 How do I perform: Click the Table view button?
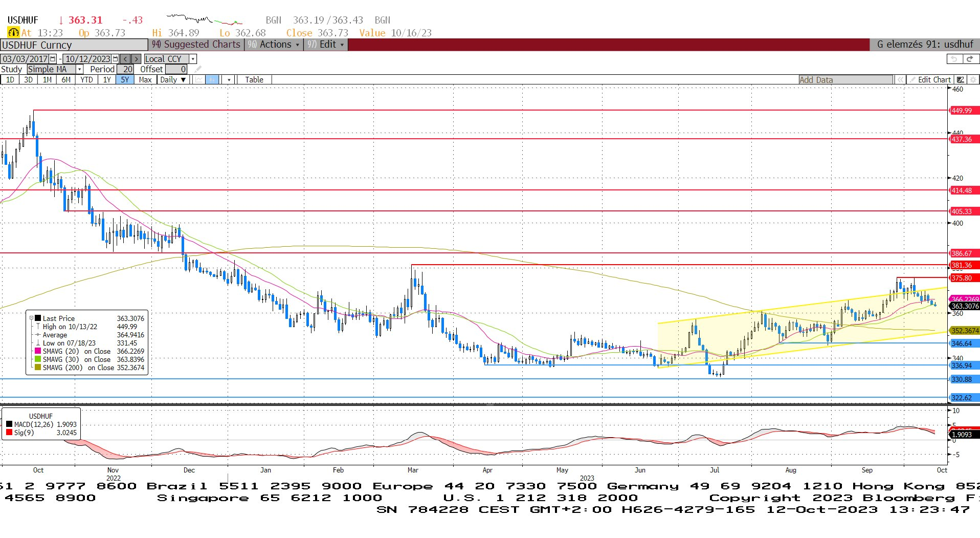pyautogui.click(x=254, y=80)
